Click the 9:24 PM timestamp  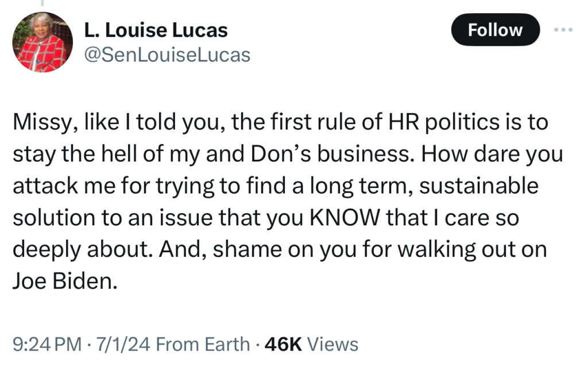(47, 344)
